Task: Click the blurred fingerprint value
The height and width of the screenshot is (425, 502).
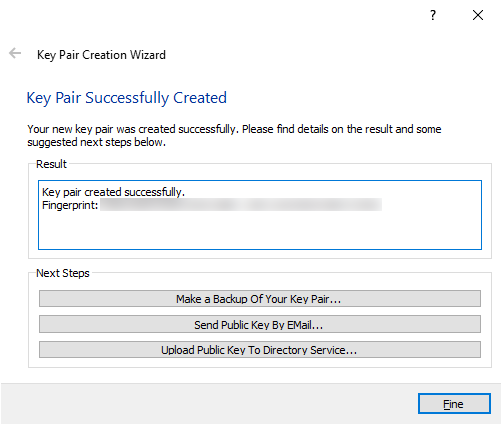Action: point(241,205)
